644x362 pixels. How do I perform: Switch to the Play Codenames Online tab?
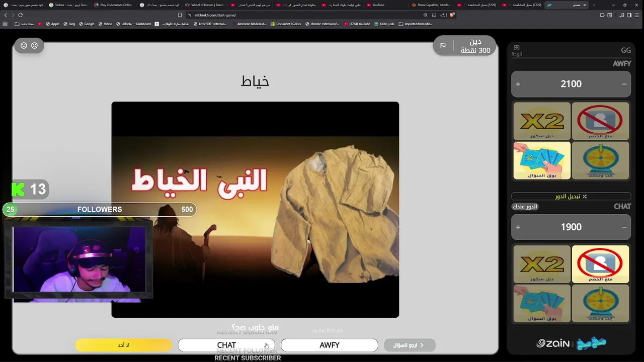(x=114, y=5)
